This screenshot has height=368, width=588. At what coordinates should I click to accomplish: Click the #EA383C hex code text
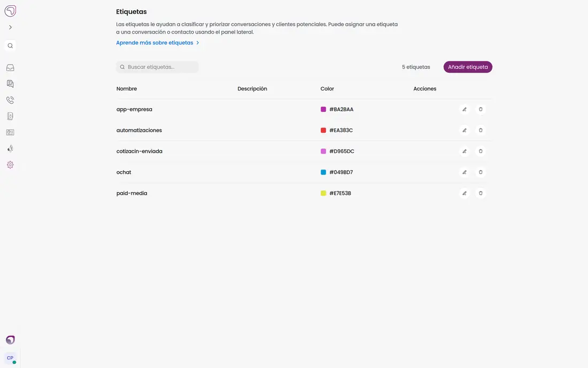click(341, 131)
